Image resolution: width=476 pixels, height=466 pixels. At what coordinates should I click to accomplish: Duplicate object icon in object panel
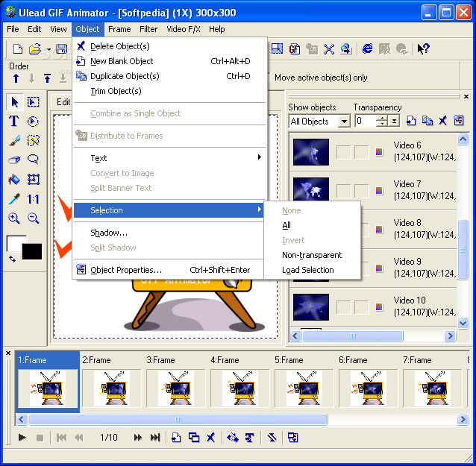pos(427,121)
